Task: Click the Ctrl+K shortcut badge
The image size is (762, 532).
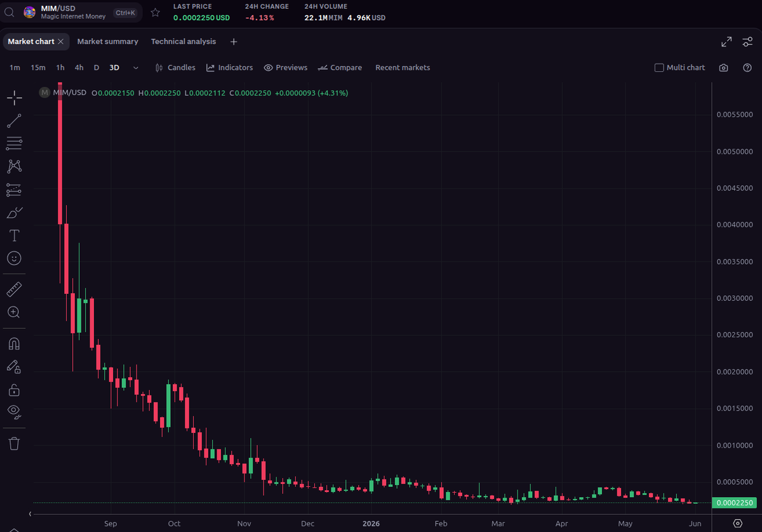Action: (x=124, y=13)
